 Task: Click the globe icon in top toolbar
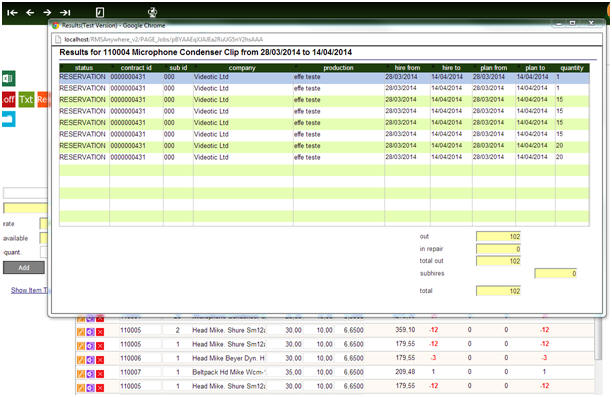[x=153, y=12]
